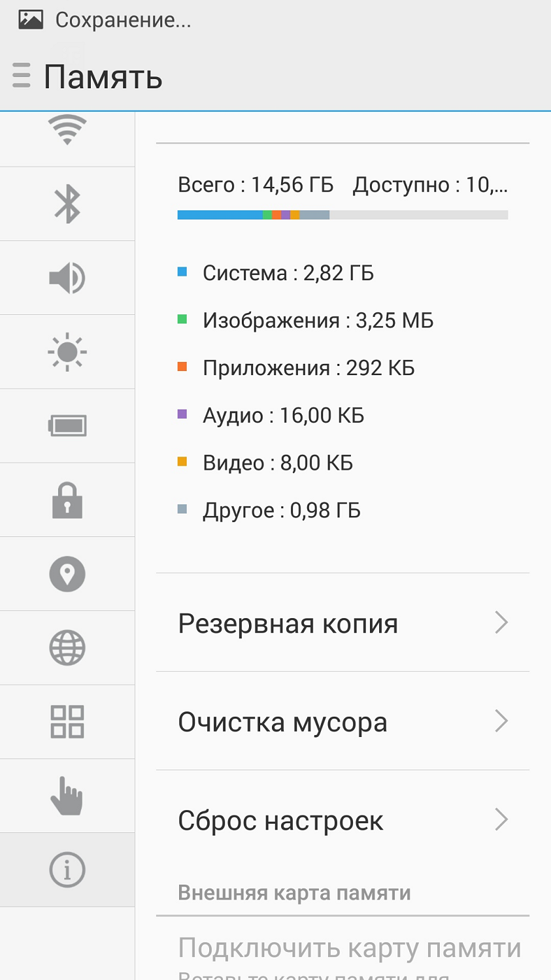551x980 pixels.
Task: Open the apps grid icon
Action: coord(67,722)
